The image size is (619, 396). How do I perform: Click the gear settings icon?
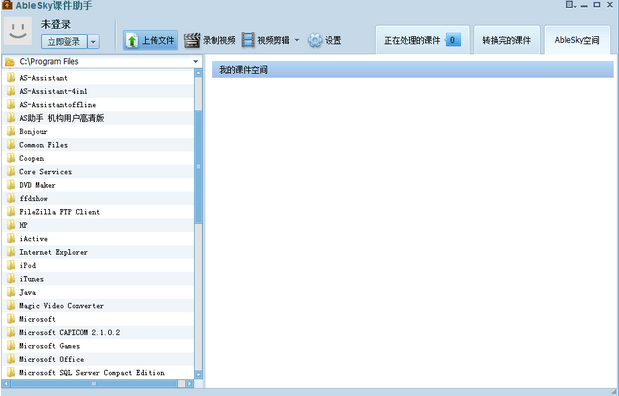pyautogui.click(x=315, y=40)
